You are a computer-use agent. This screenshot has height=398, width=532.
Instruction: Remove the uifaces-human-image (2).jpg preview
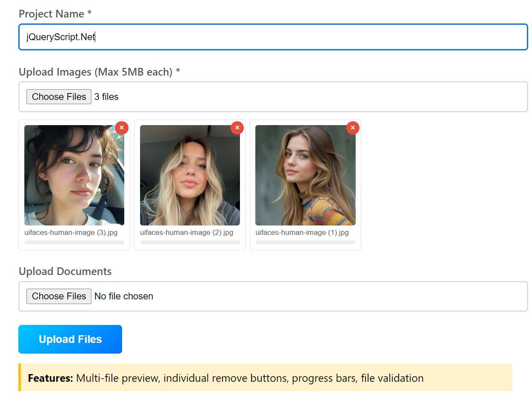click(x=237, y=128)
